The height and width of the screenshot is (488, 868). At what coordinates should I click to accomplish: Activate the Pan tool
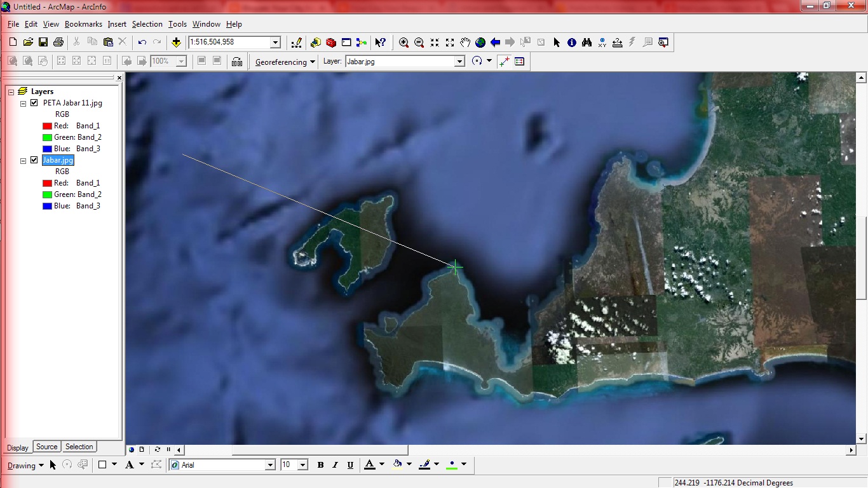465,43
